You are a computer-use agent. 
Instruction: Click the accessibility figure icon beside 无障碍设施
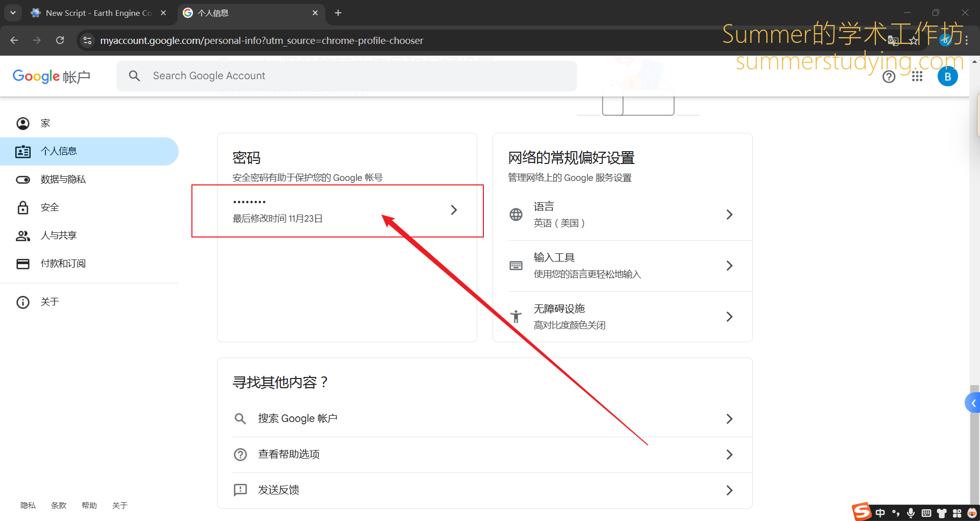point(516,317)
